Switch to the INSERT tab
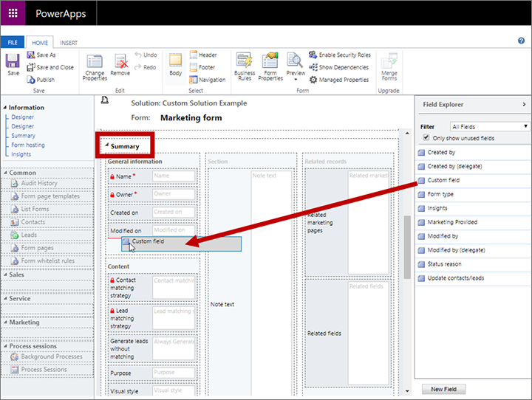532x400 pixels. coord(69,43)
